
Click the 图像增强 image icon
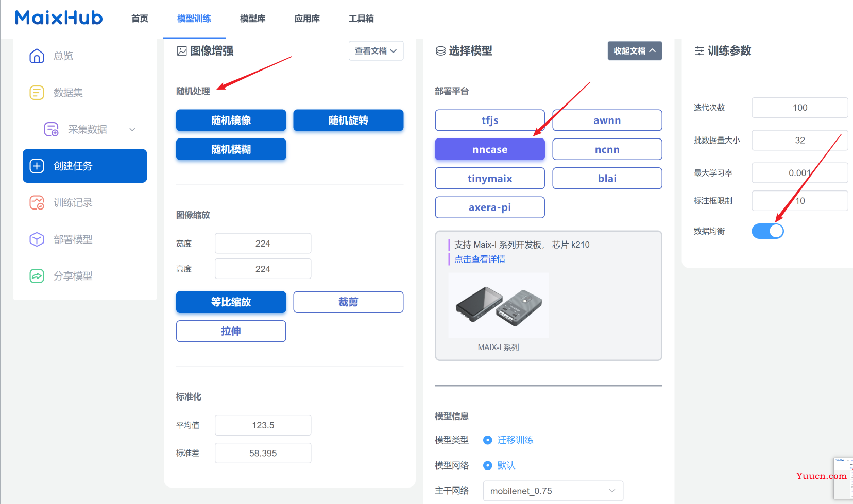click(182, 51)
